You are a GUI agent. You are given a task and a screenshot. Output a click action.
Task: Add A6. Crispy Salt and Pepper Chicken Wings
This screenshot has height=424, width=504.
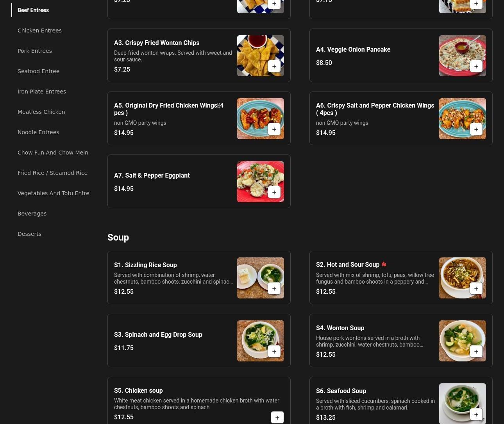tap(476, 129)
